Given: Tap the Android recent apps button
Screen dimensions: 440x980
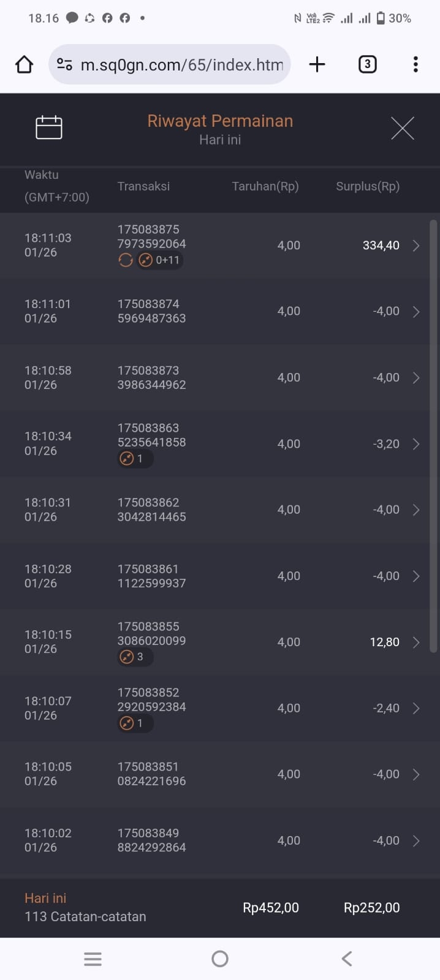Looking at the screenshot, I should [93, 959].
